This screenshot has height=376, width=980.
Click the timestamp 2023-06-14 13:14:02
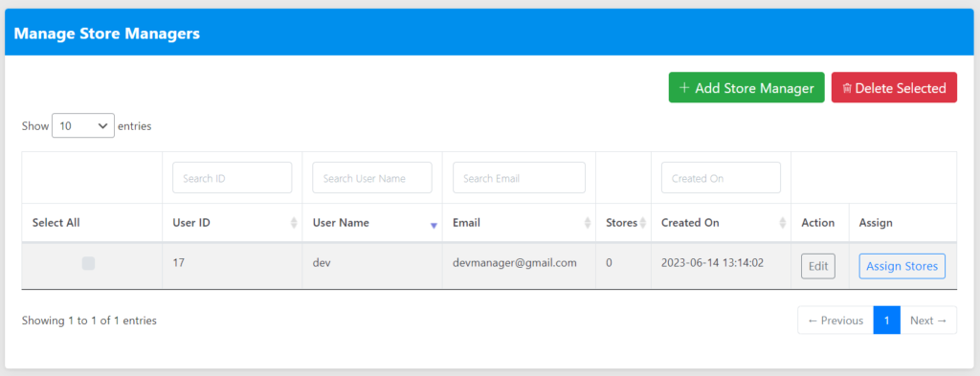pos(712,263)
